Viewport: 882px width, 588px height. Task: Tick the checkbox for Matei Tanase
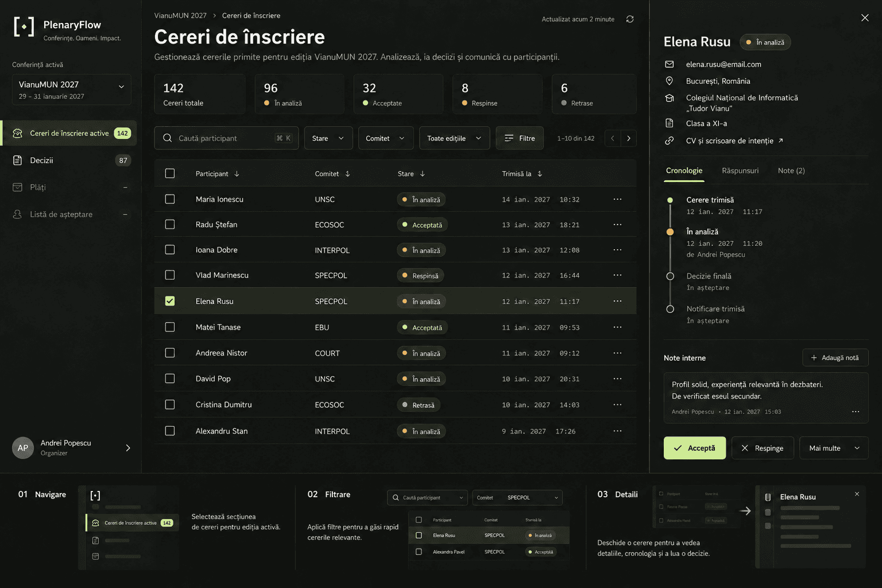(170, 327)
